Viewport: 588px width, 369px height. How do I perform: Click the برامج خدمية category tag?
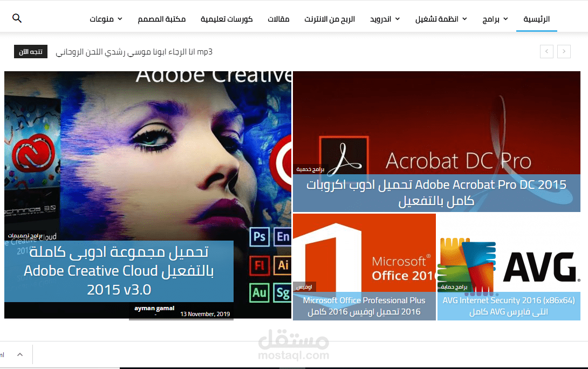[x=310, y=169]
